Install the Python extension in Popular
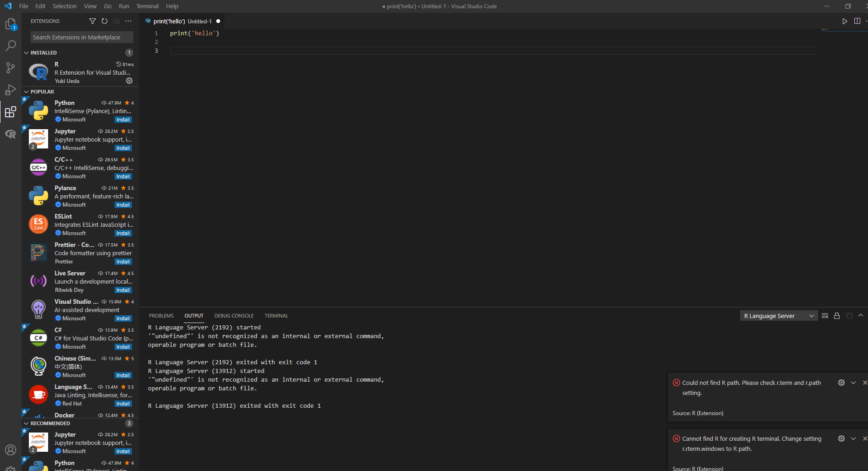The height and width of the screenshot is (471, 868). (x=123, y=120)
